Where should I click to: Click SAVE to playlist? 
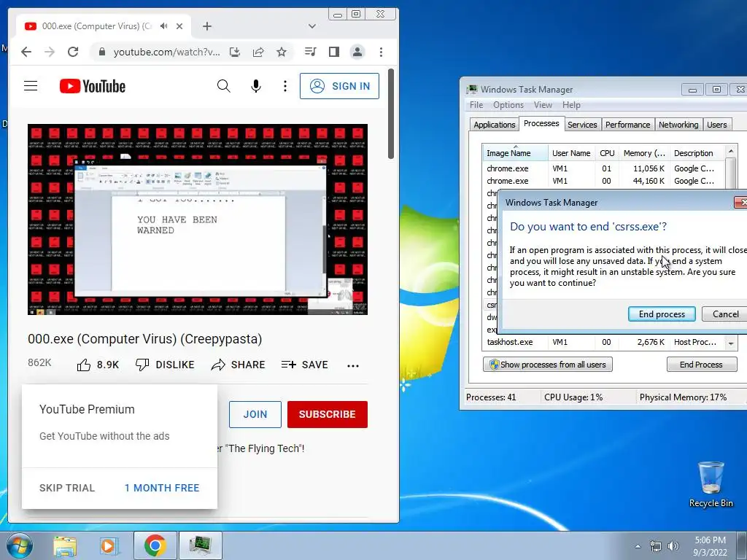point(304,365)
